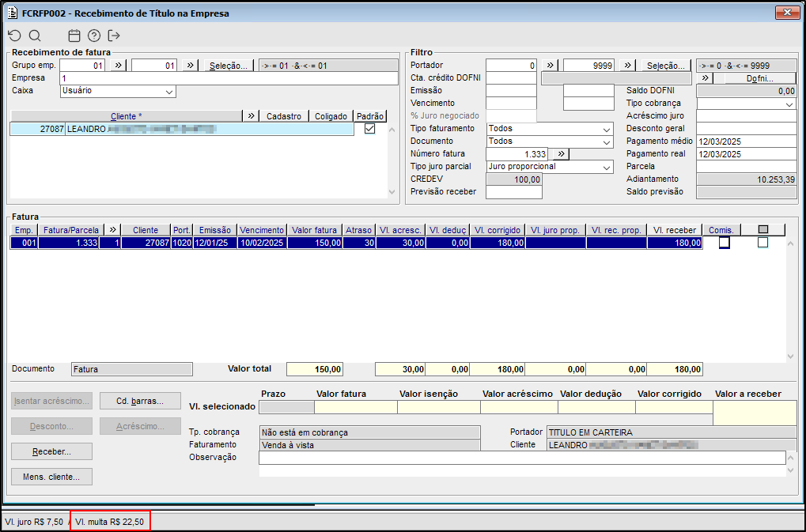Toggle the Padrão checkbox for client LEANDRO
Image resolution: width=806 pixels, height=532 pixels.
369,129
